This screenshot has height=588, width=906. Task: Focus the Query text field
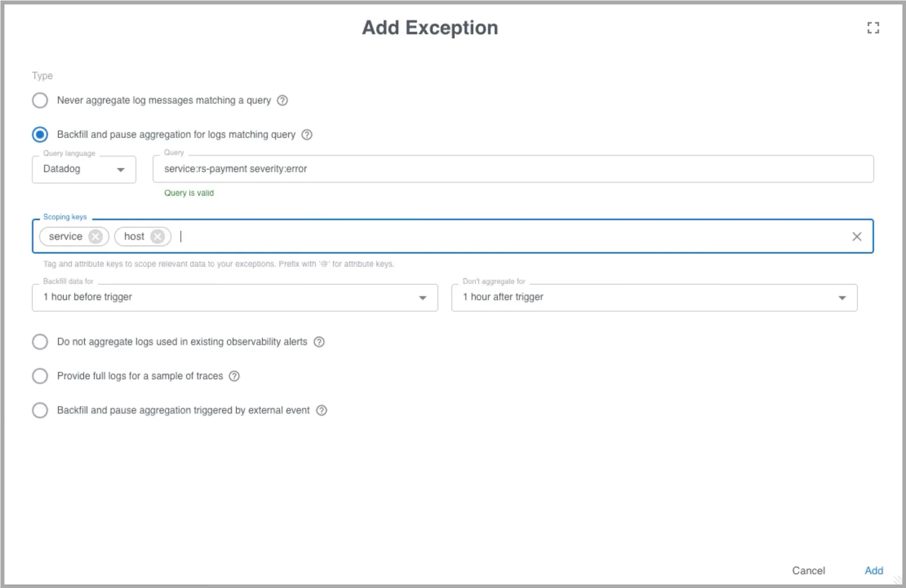point(513,169)
